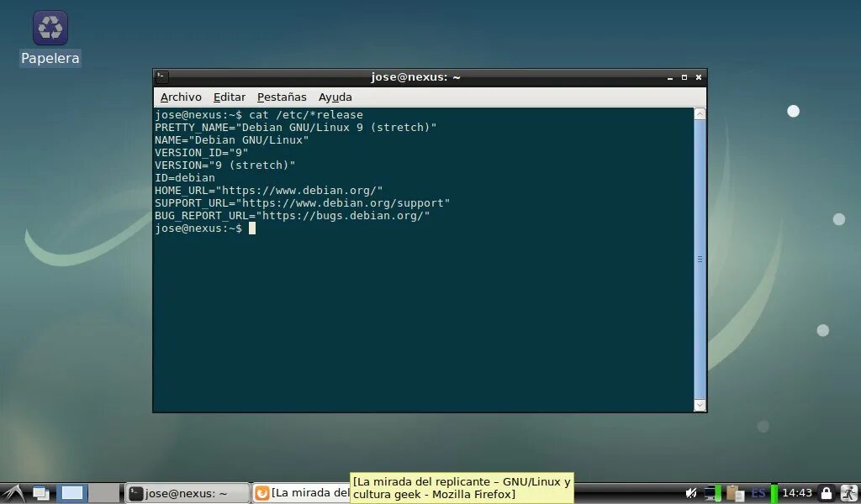Maximize the jose@nexus terminal window
The width and height of the screenshot is (861, 504).
click(684, 78)
